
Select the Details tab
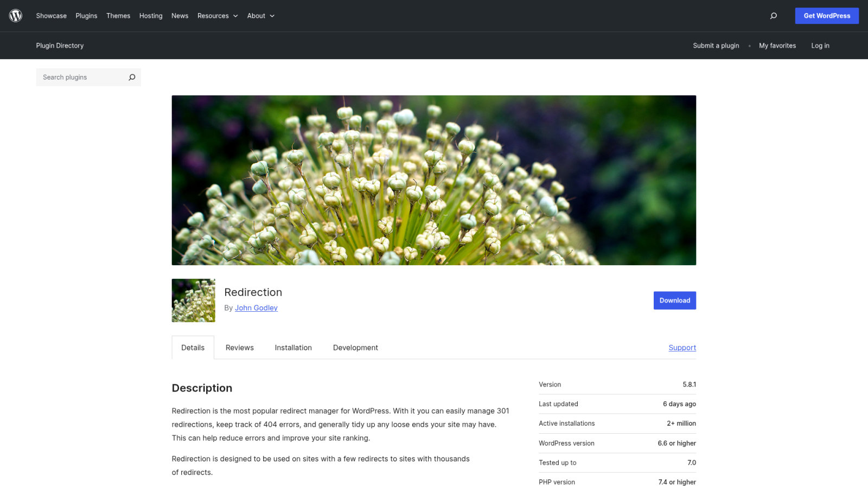[193, 348]
